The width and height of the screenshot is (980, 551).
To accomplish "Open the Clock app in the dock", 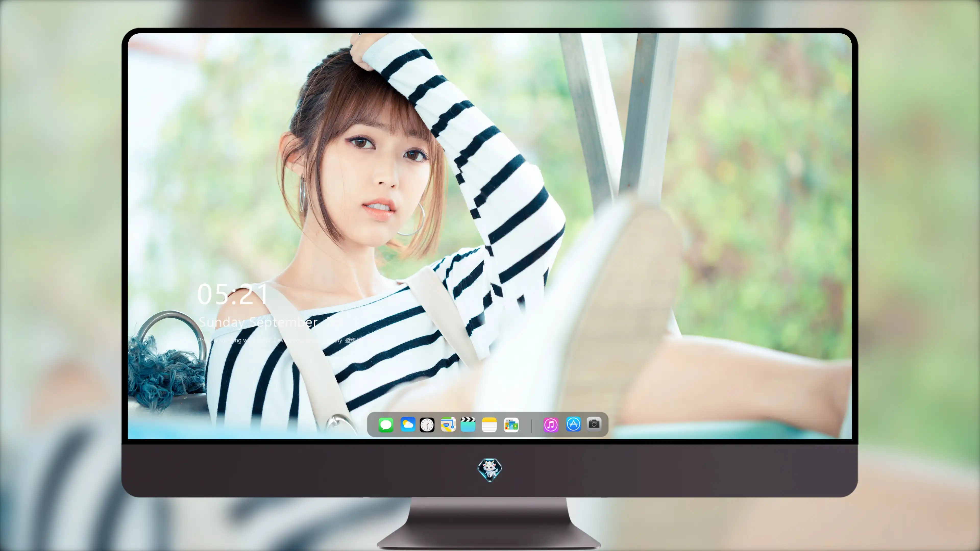I will [427, 425].
